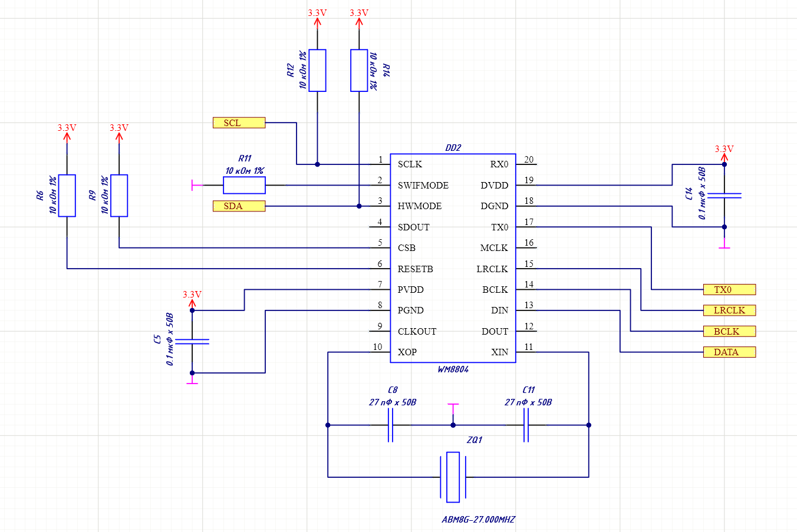Click the RESETB pin name
This screenshot has height=532, width=797.
click(416, 269)
